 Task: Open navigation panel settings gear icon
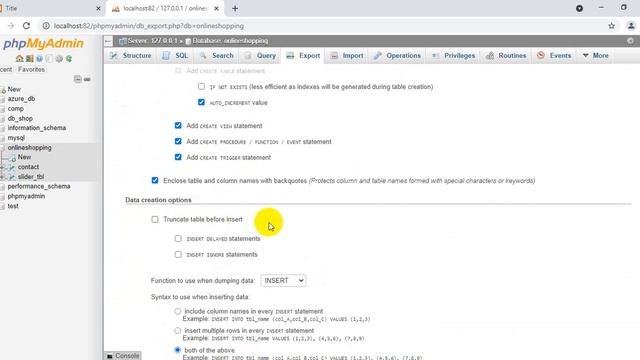click(59, 59)
